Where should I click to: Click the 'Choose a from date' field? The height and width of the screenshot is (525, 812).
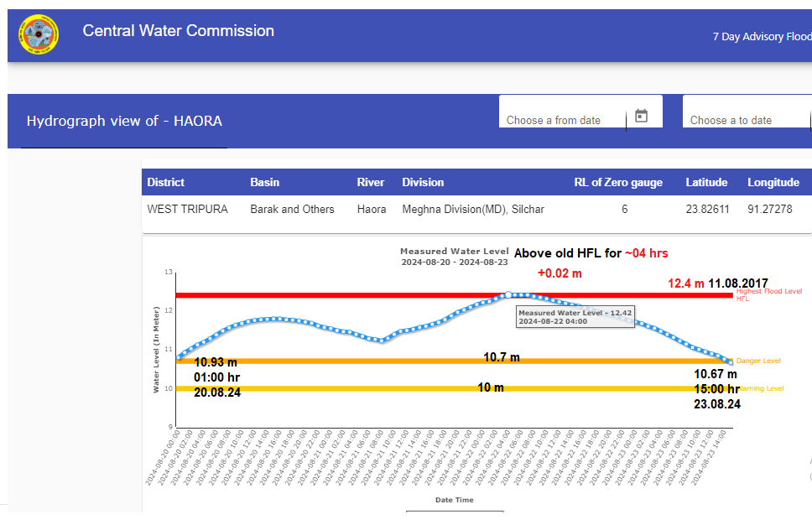point(554,120)
